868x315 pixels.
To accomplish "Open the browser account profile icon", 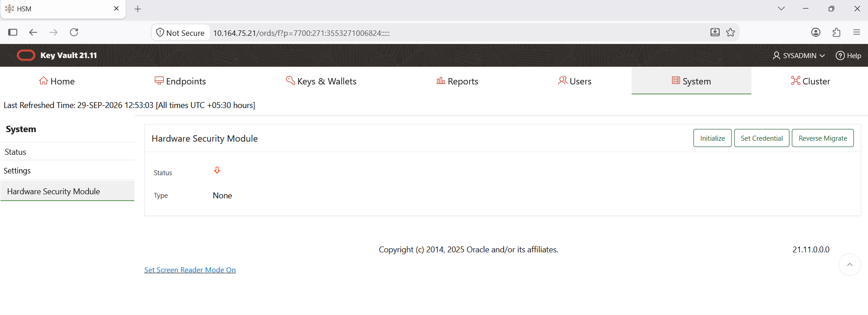I will tap(816, 32).
